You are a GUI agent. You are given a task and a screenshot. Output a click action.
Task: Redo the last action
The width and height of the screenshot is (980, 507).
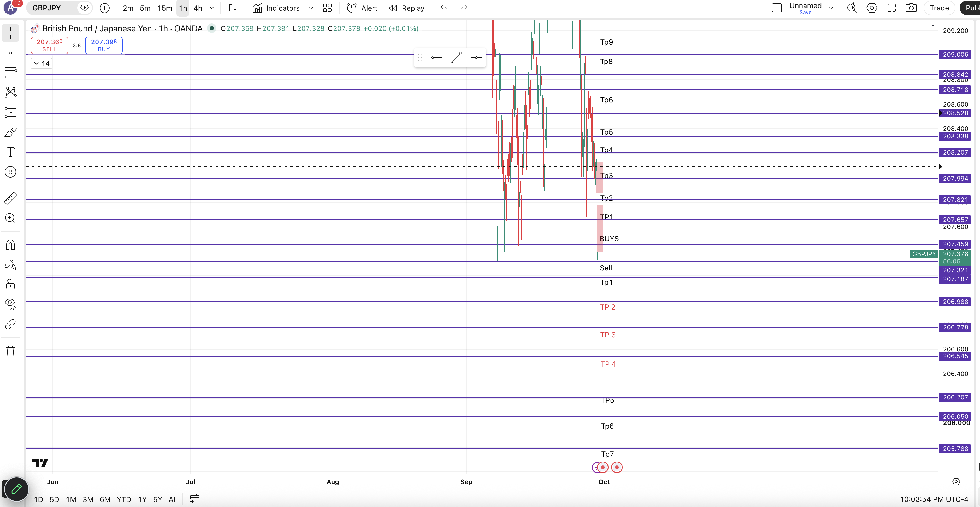tap(464, 8)
